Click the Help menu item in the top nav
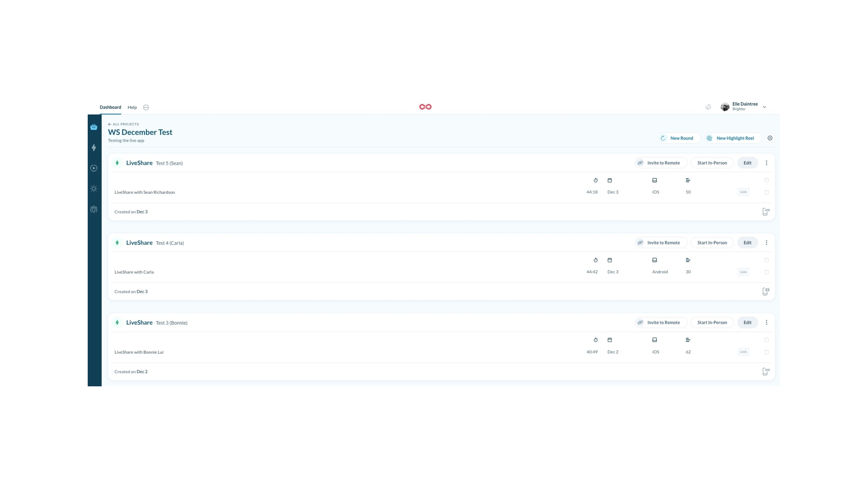Viewport: 868px width, 488px height. pos(132,107)
